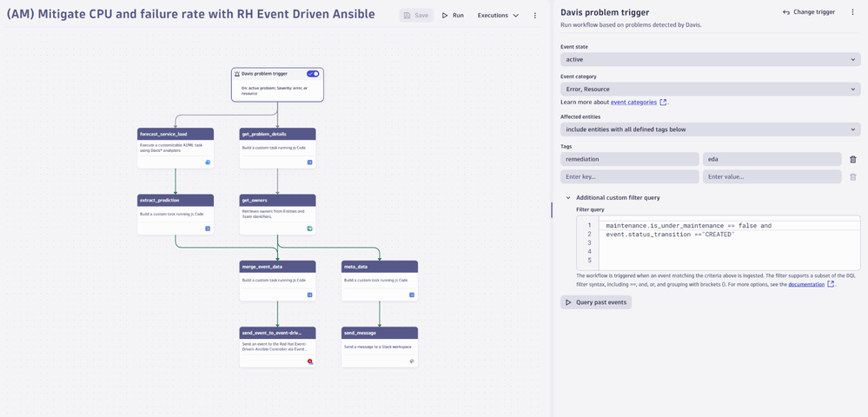Open the Executions menu
Screen dimensions: 868x417
point(498,16)
